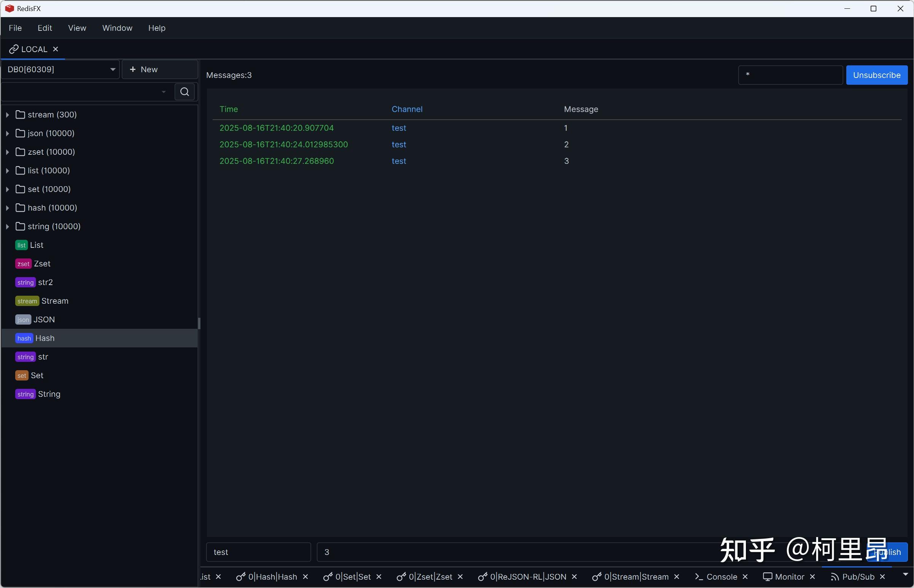Click the JSON key type badge
This screenshot has height=588, width=914.
coord(23,320)
